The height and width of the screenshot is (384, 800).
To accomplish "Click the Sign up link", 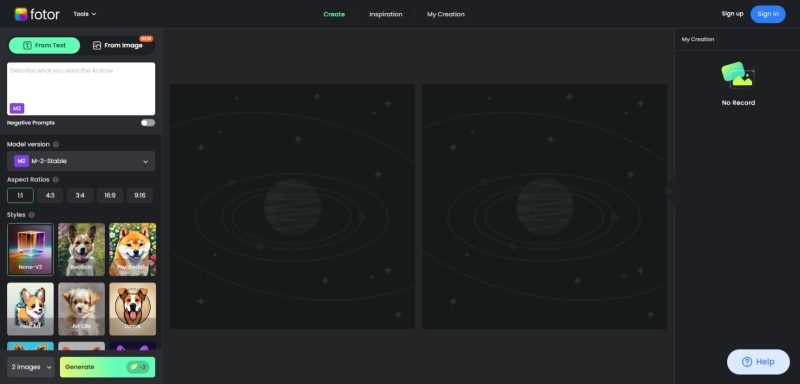I will (x=732, y=14).
